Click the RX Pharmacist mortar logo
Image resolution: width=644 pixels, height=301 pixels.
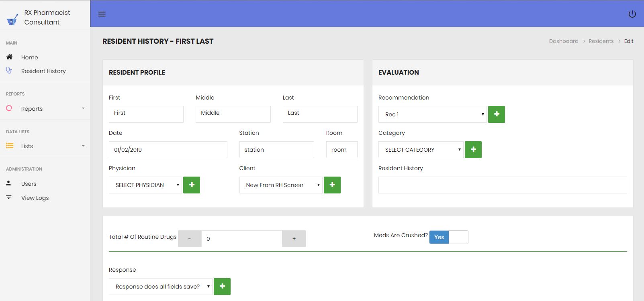pyautogui.click(x=12, y=19)
